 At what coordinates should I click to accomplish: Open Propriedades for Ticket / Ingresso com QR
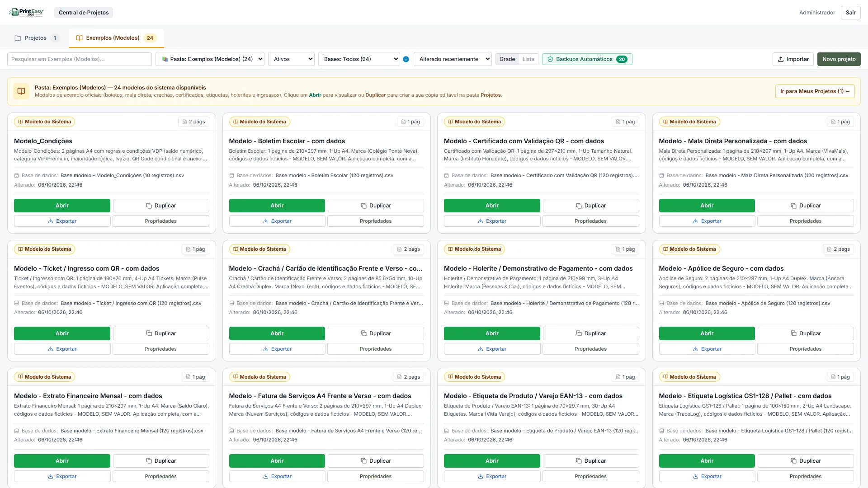160,349
